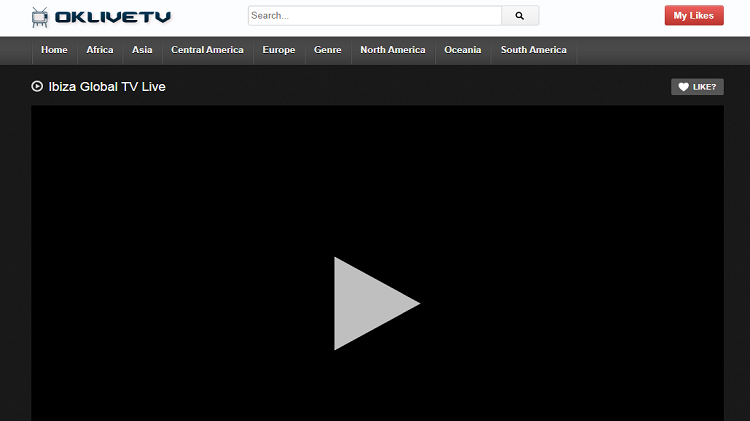
Task: Open the Oceania channels menu
Action: click(x=463, y=50)
